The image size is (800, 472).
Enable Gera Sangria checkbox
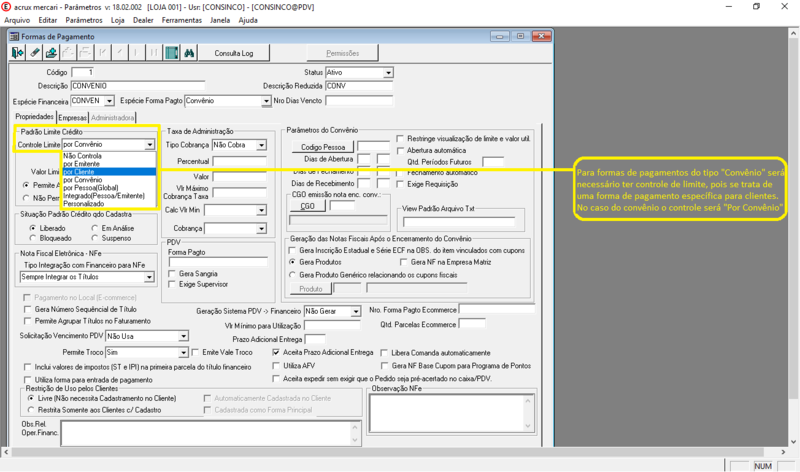172,274
